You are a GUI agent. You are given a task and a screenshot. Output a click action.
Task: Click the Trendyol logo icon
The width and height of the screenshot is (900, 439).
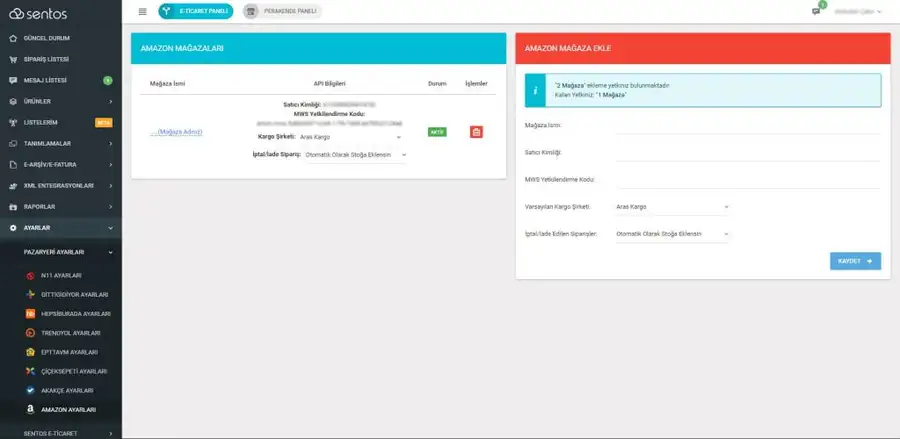[30, 333]
